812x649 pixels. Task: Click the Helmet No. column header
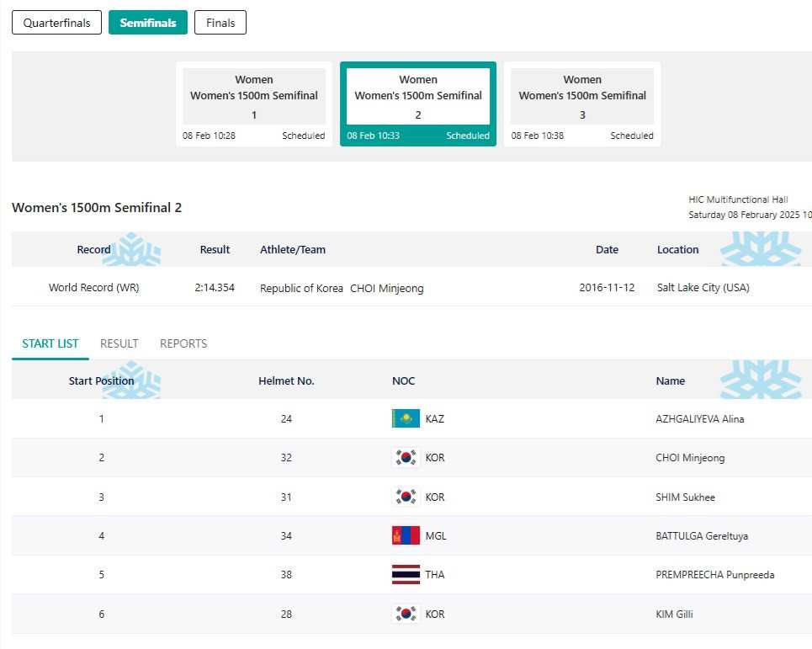286,380
